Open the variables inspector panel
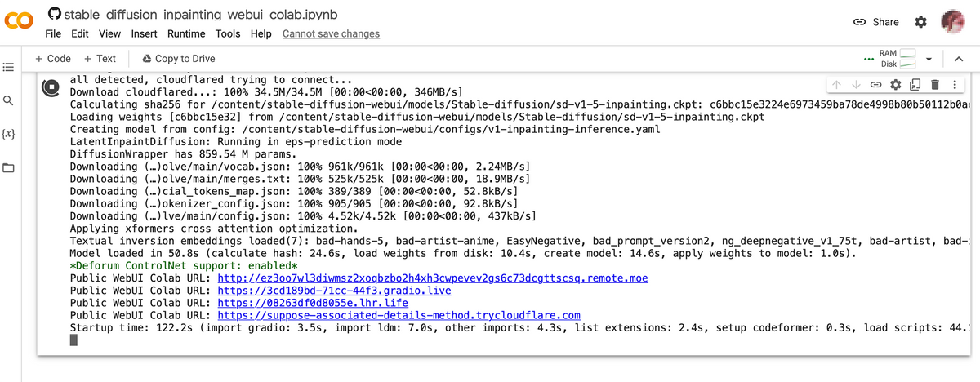Viewport: 980px width, 382px height. pos(9,134)
